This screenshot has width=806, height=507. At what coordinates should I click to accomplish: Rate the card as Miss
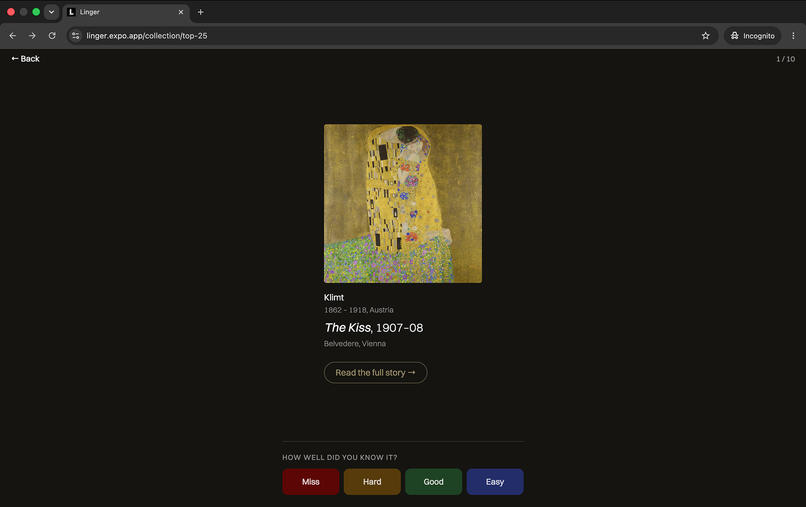coord(310,482)
